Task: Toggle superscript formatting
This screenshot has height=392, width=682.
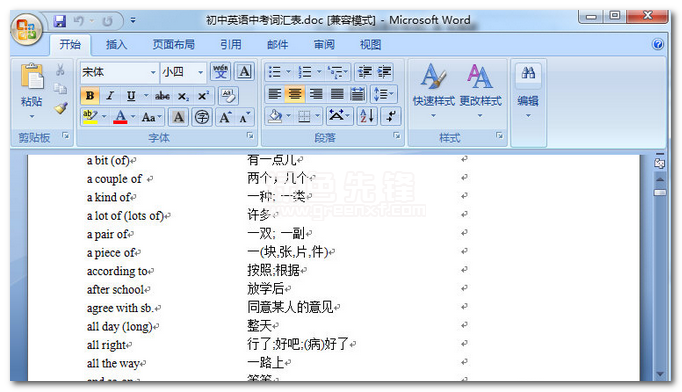Action: point(203,96)
